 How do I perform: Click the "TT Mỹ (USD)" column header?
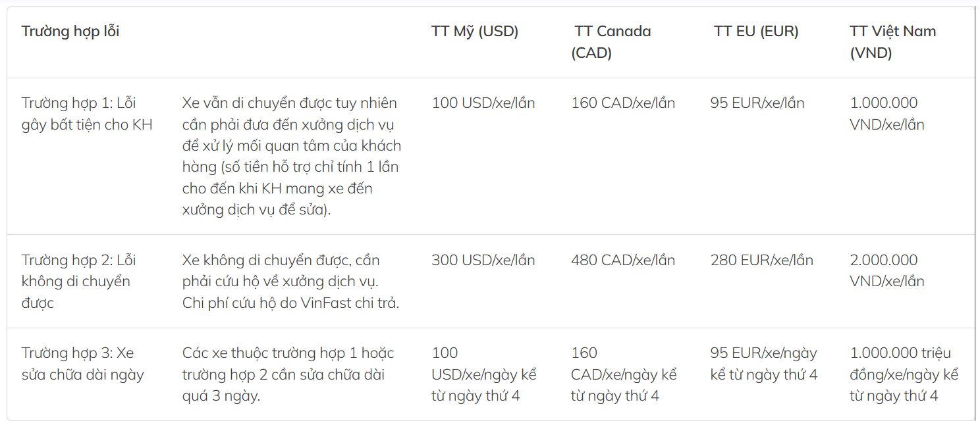tap(475, 31)
